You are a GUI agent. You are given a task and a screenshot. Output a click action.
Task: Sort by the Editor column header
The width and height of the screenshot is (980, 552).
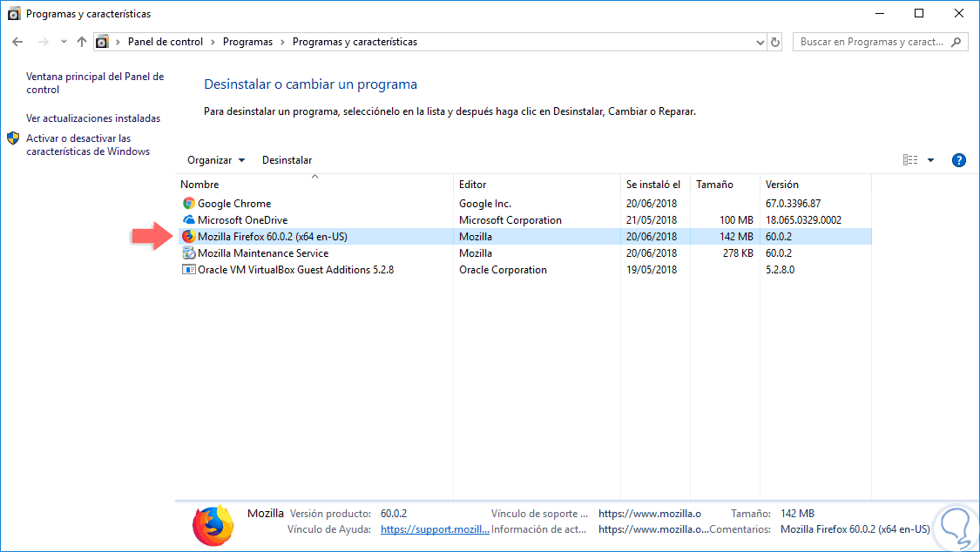coord(537,185)
